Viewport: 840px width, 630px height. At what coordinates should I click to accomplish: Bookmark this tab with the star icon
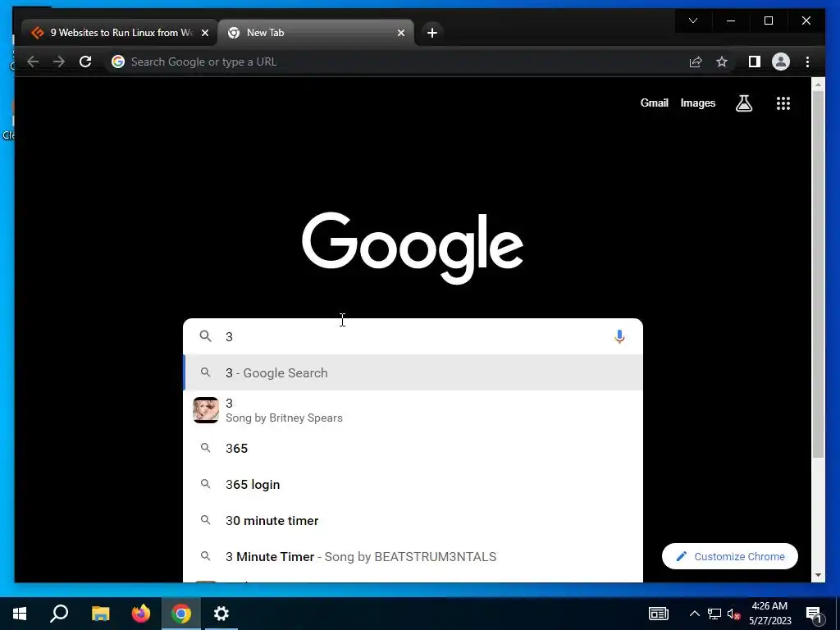coord(722,62)
